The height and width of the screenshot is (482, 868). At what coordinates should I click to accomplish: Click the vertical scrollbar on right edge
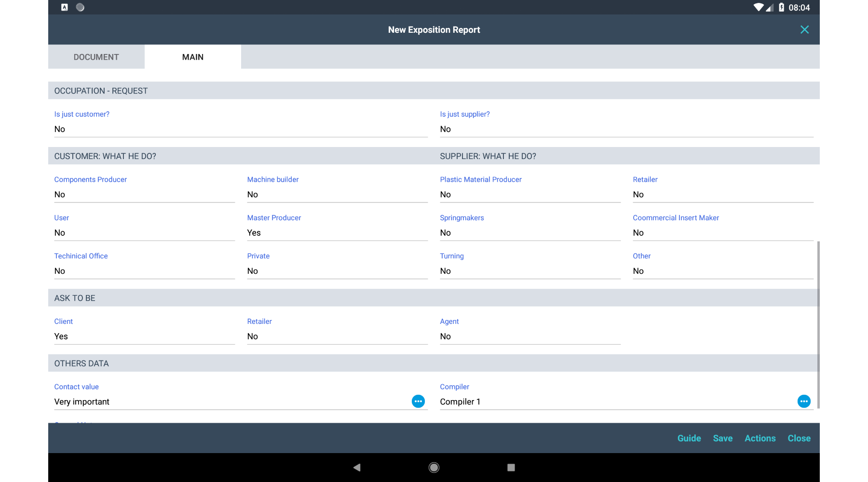pyautogui.click(x=818, y=323)
